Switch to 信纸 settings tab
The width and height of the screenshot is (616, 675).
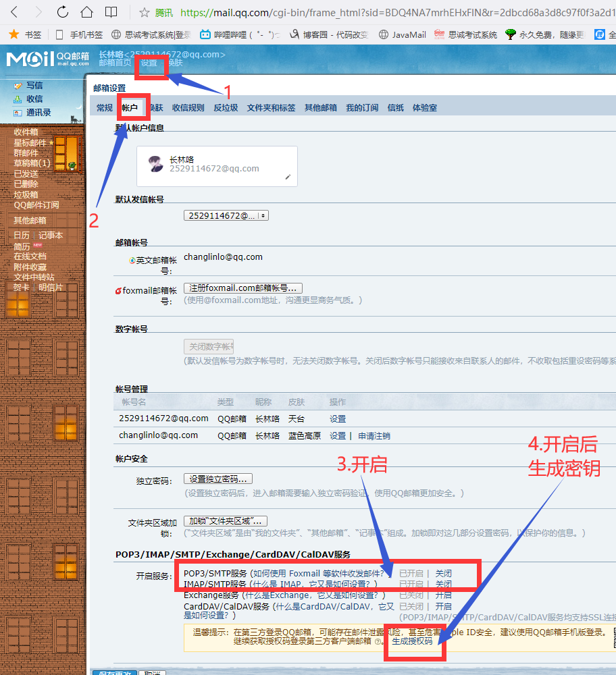395,107
